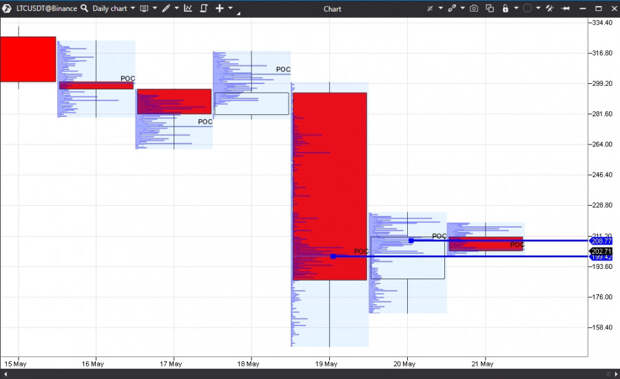The width and height of the screenshot is (620, 379).
Task: Toggle the chart lock icon
Action: click(x=505, y=8)
